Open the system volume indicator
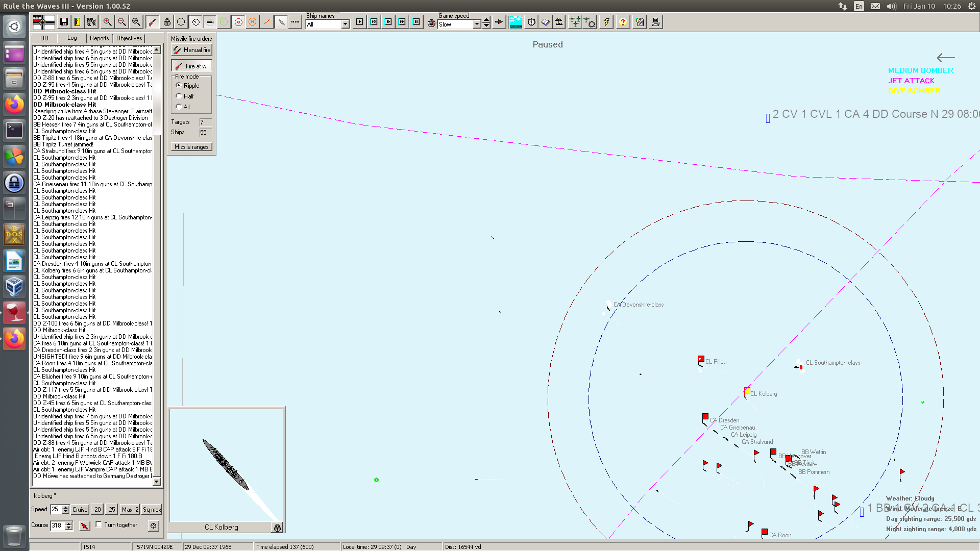The height and width of the screenshot is (551, 980). click(x=891, y=6)
